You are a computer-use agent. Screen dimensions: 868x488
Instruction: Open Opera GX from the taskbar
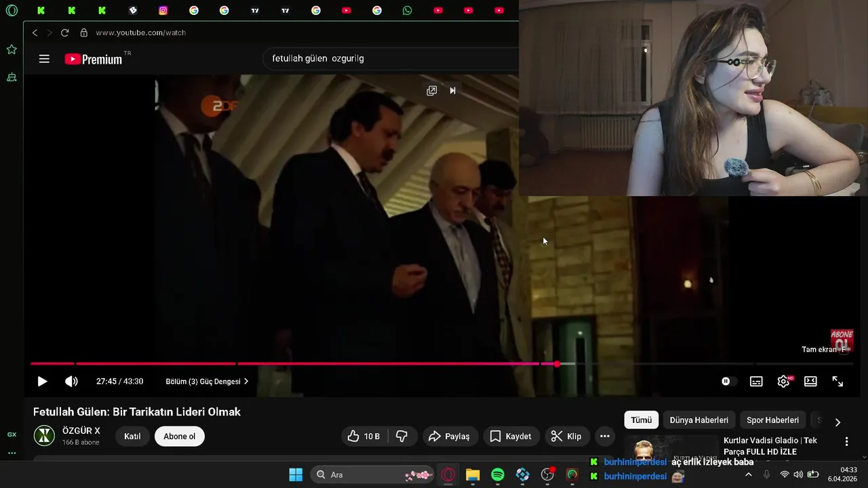448,474
